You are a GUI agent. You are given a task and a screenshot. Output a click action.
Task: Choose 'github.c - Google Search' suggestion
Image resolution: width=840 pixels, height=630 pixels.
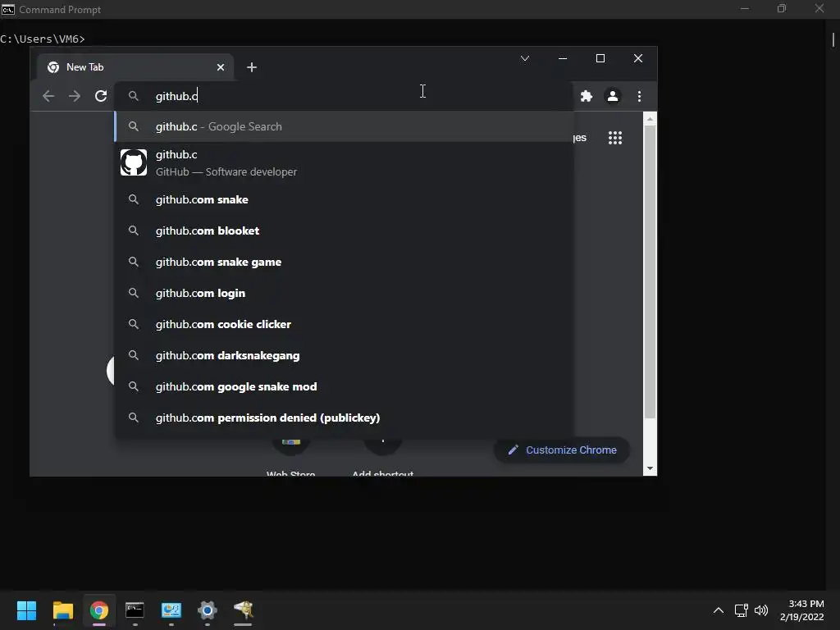(x=344, y=126)
